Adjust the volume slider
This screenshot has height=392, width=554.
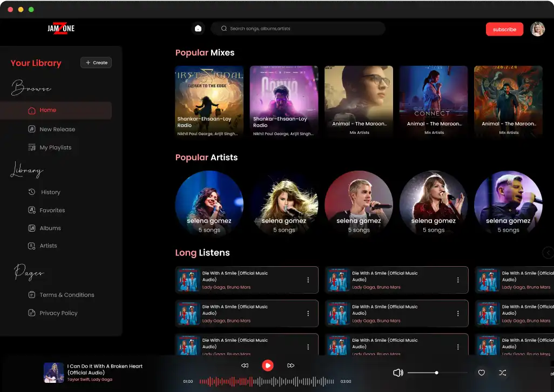[437, 373]
